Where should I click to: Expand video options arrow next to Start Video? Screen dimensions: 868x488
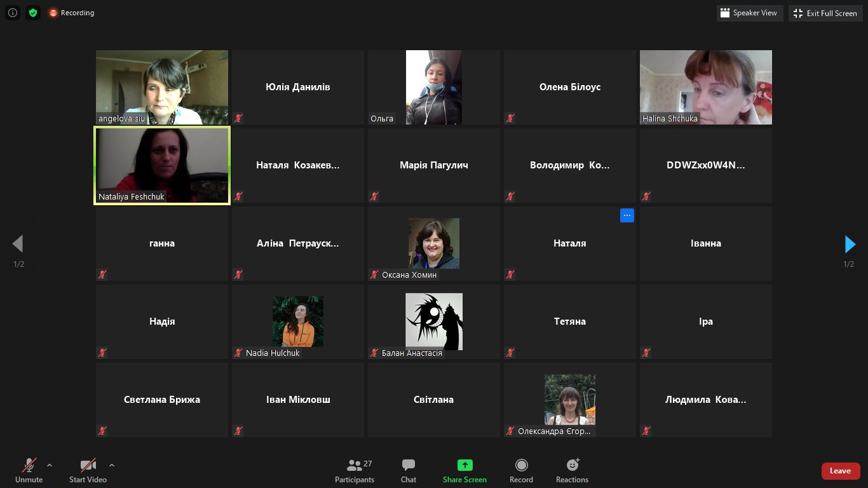(112, 465)
